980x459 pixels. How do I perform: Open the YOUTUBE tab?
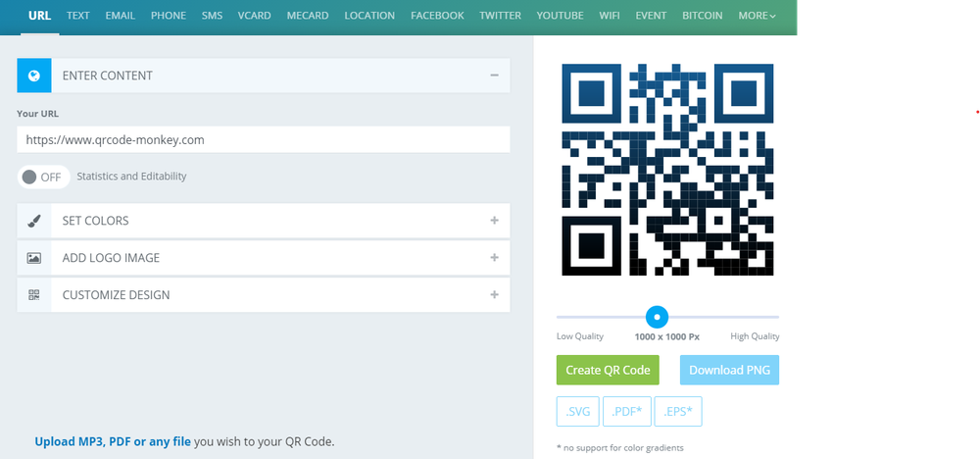coord(560,16)
